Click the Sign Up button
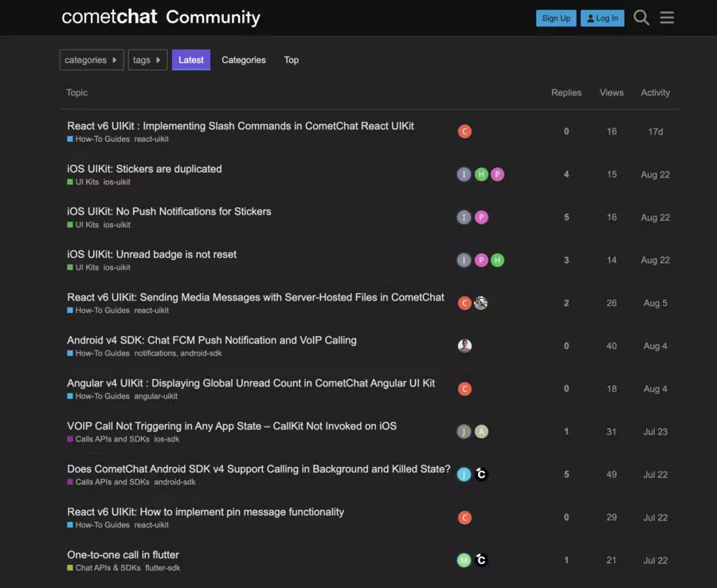The width and height of the screenshot is (717, 588). (555, 17)
